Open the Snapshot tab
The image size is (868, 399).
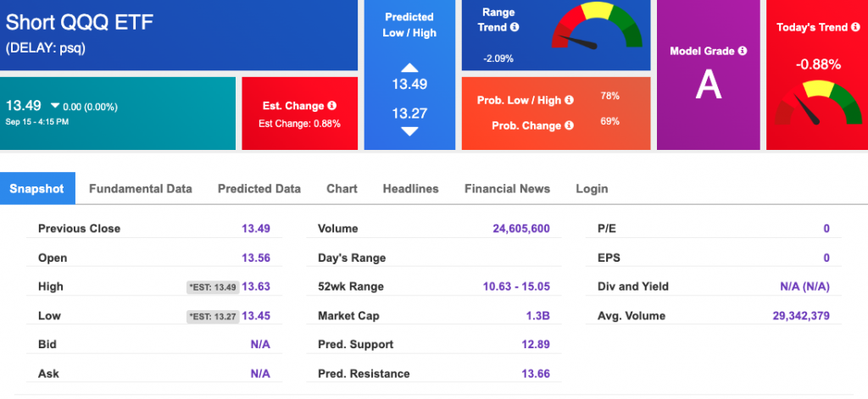tap(37, 188)
